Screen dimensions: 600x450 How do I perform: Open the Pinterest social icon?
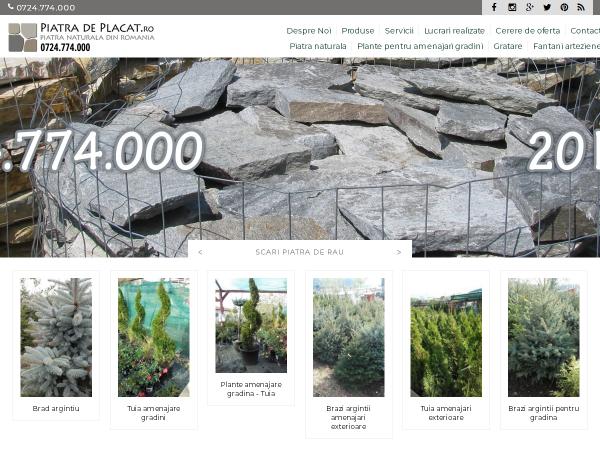564,7
